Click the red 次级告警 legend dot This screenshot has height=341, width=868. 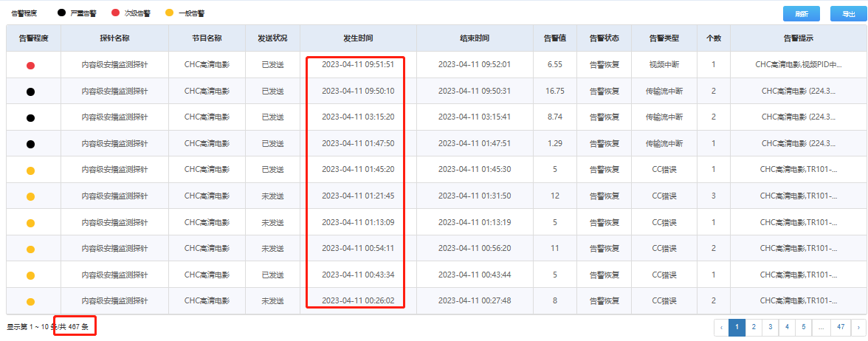coord(115,13)
